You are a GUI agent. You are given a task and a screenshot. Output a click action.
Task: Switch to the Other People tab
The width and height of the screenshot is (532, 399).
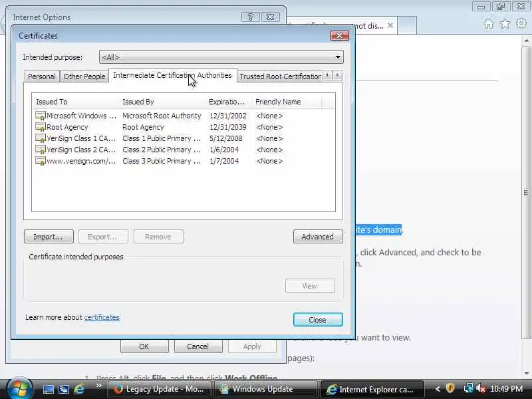coord(84,76)
